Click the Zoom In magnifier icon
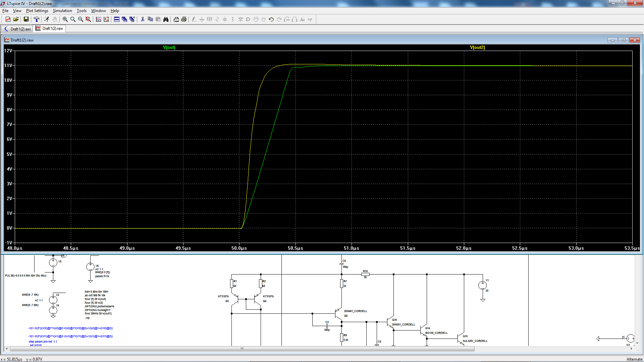Viewport: 644px width, 362px height. tap(65, 19)
